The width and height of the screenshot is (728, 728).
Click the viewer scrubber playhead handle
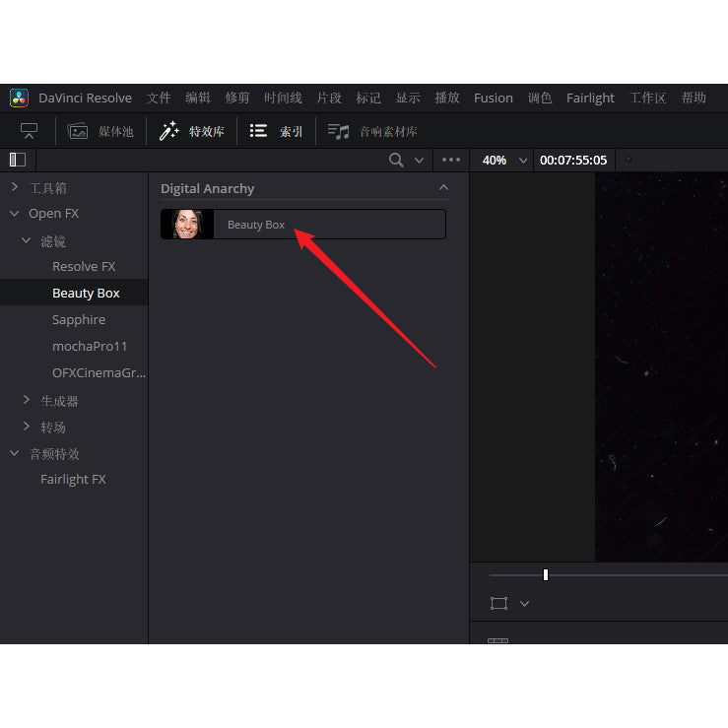(546, 574)
